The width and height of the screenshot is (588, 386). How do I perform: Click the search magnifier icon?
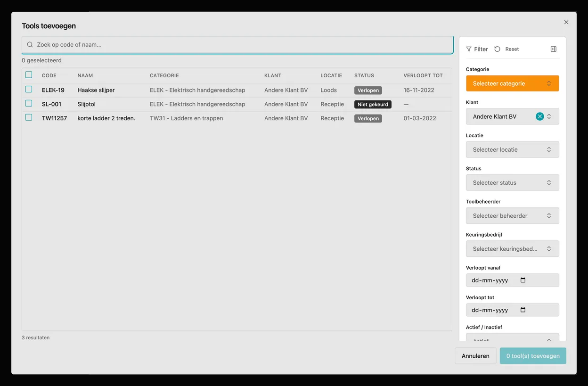pos(30,45)
